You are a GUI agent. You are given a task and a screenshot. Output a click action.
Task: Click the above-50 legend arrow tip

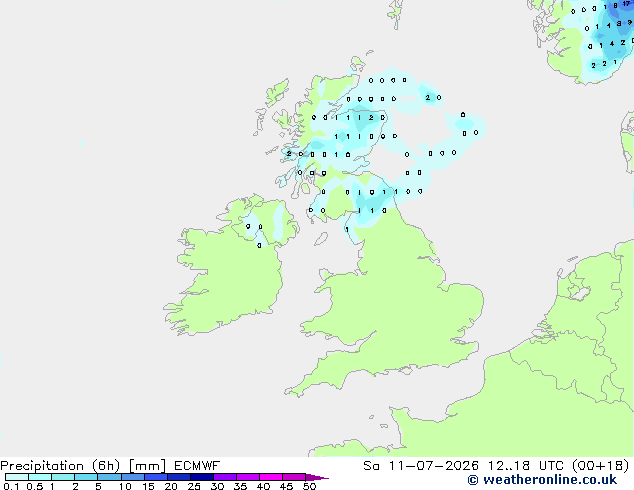(317, 477)
